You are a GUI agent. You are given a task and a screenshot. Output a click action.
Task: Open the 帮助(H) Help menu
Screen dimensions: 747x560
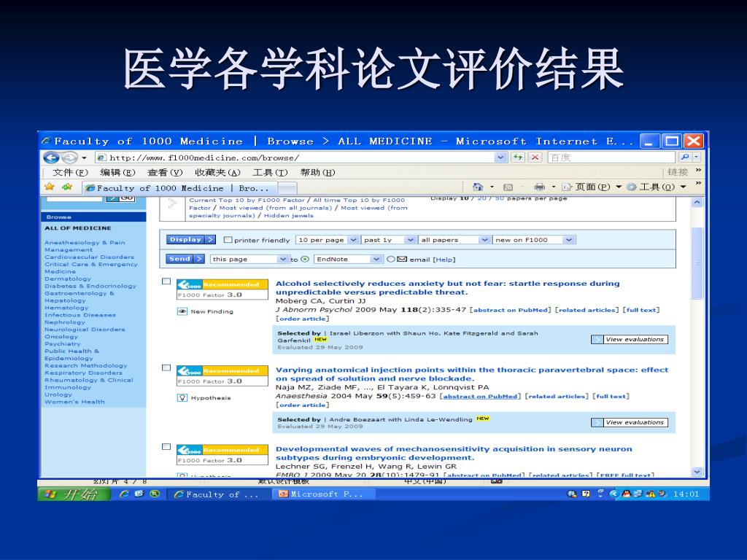(317, 172)
